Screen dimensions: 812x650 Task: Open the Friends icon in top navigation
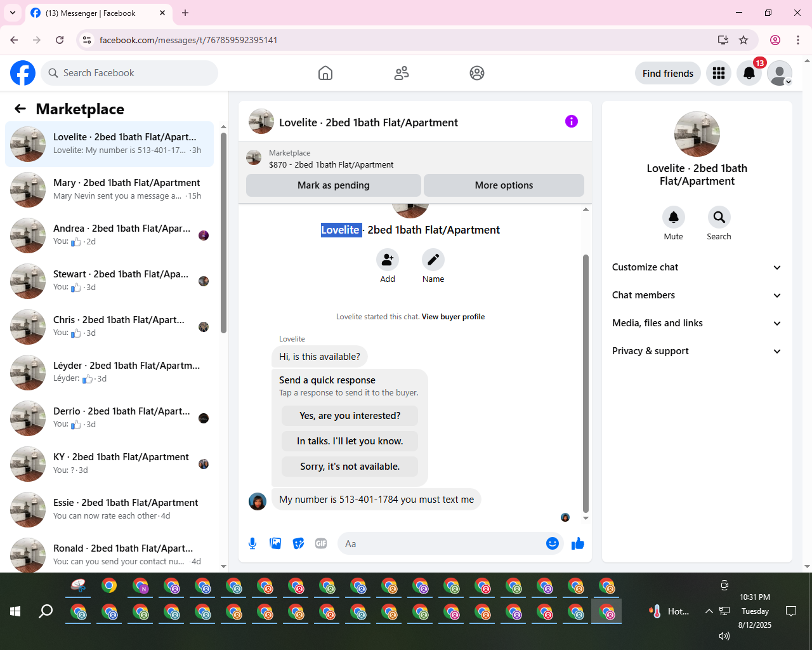[x=402, y=73]
